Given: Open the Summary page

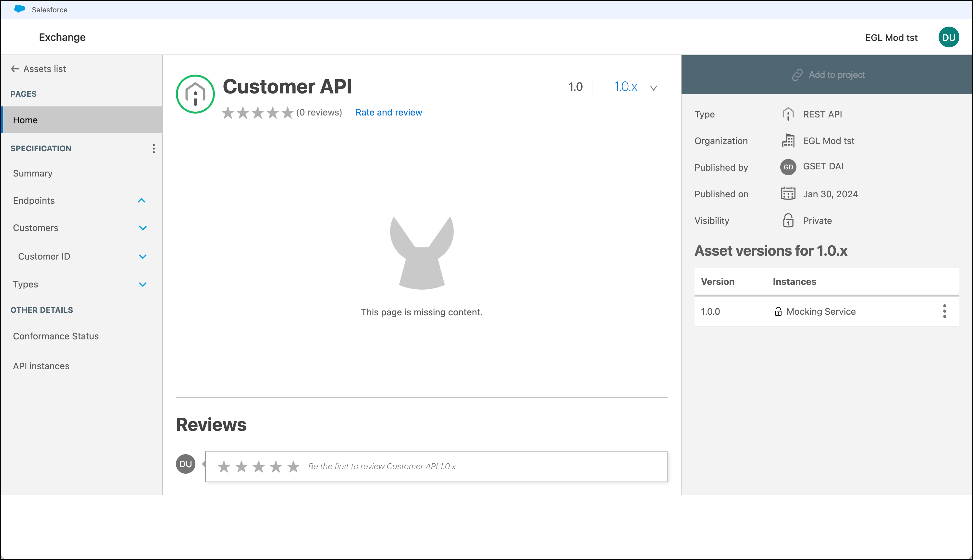Looking at the screenshot, I should [x=33, y=174].
